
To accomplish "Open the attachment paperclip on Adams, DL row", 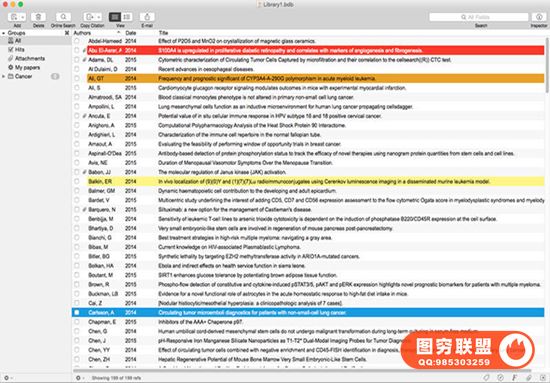I will pos(84,60).
